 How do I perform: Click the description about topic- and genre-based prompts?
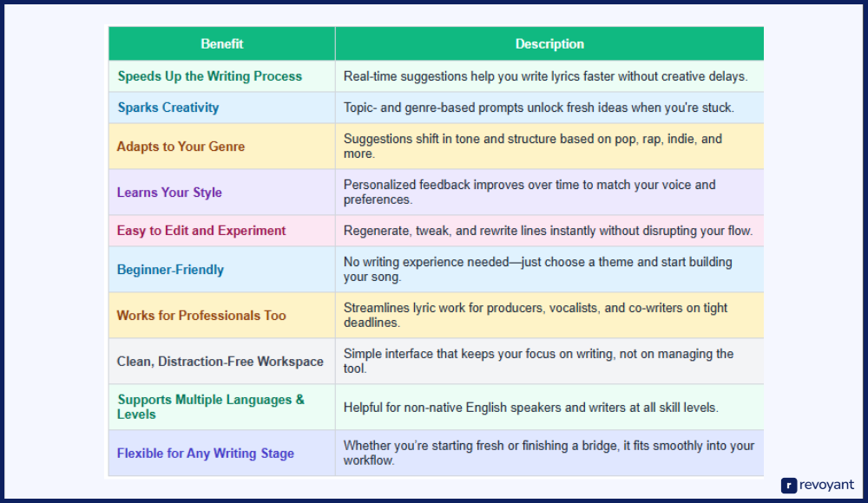538,108
